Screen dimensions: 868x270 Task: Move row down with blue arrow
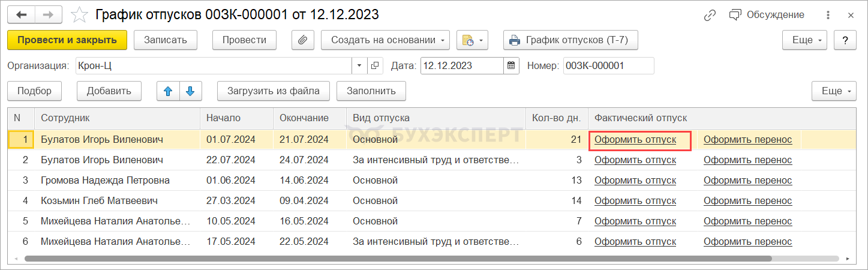coord(191,91)
